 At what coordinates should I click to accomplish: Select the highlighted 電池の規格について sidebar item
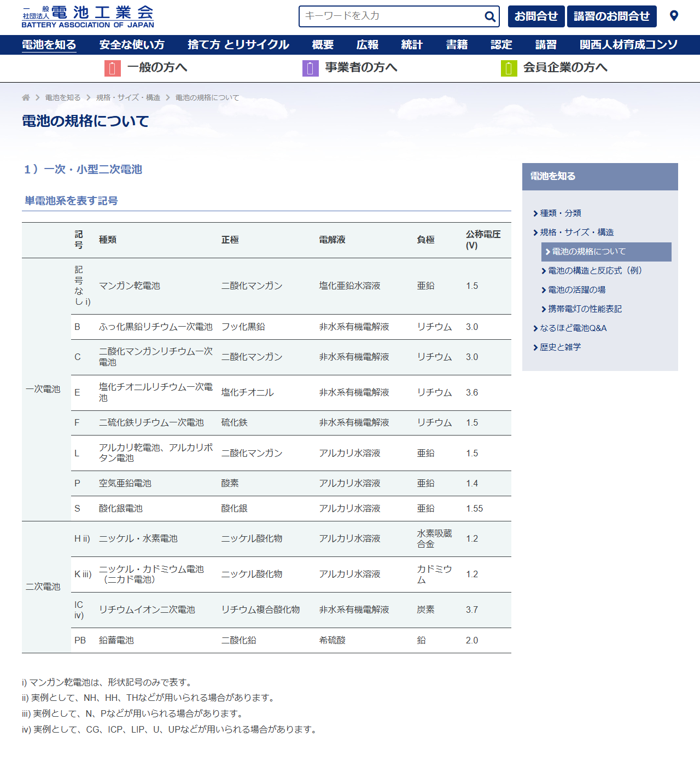[606, 252]
